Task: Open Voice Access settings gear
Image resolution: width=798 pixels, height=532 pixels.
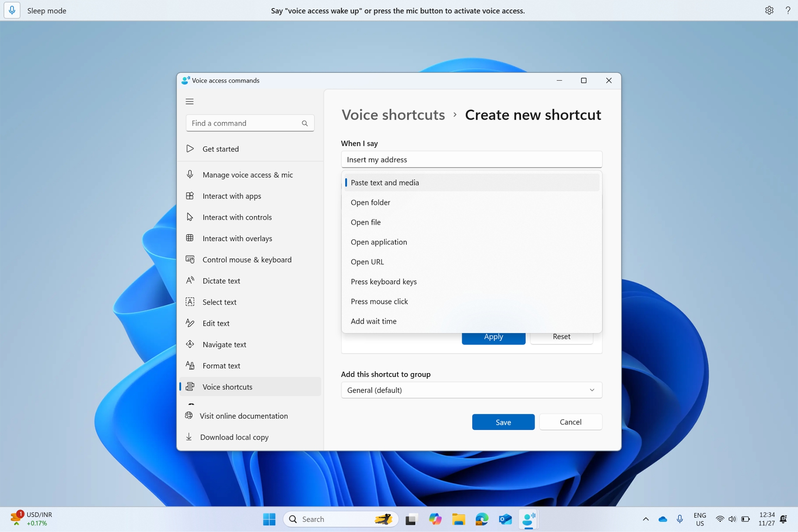Action: [769, 10]
